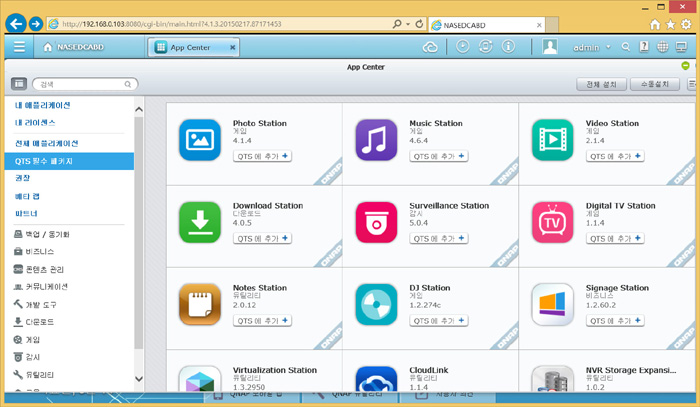700x407 pixels.
Task: Click the Music Station app icon
Action: click(376, 140)
